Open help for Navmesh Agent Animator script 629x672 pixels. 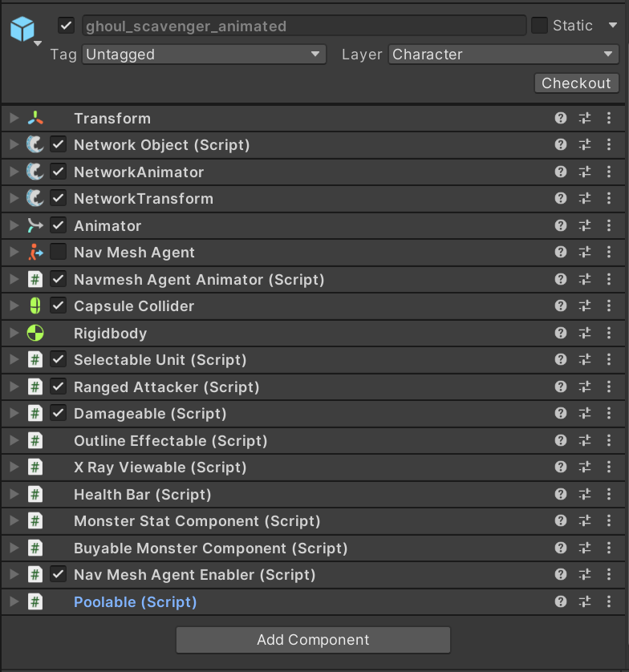click(560, 279)
